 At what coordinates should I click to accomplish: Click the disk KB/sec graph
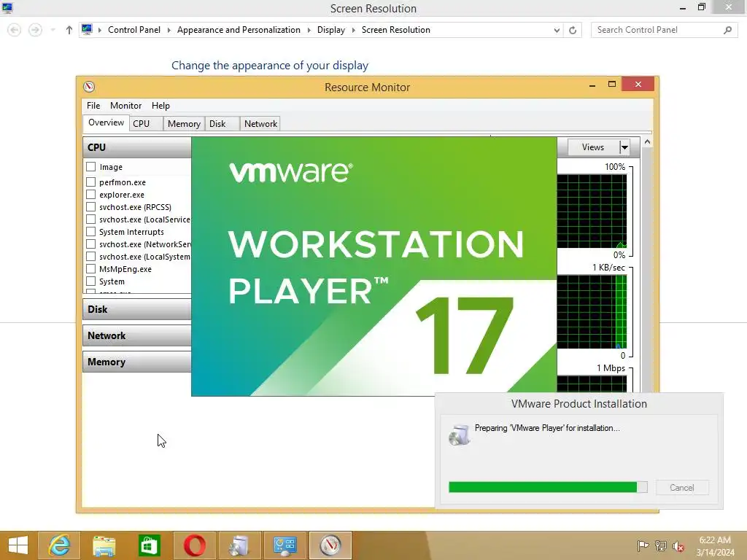592,311
